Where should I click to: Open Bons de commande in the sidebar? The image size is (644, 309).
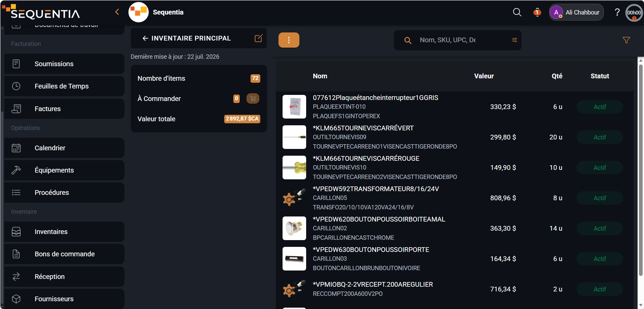[x=64, y=254]
